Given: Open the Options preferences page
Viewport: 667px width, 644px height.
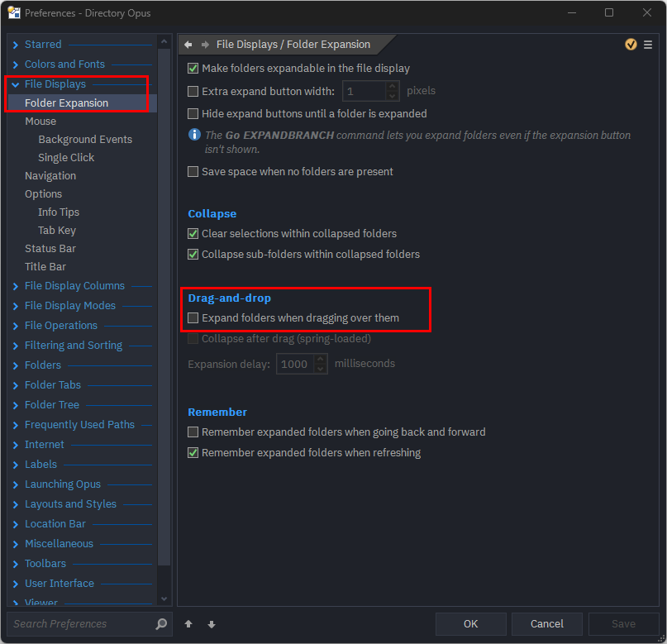Looking at the screenshot, I should pyautogui.click(x=43, y=194).
